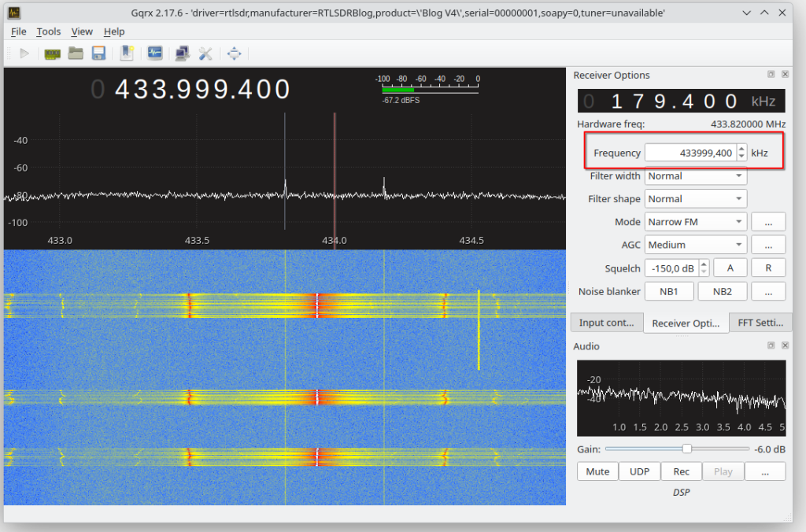
Task: Click the audio Gain slider handle
Action: click(x=686, y=449)
